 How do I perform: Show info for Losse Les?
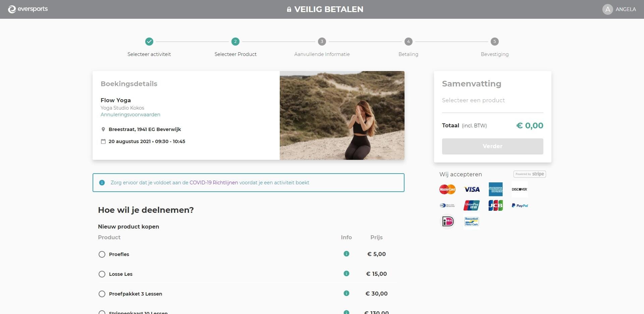click(346, 273)
